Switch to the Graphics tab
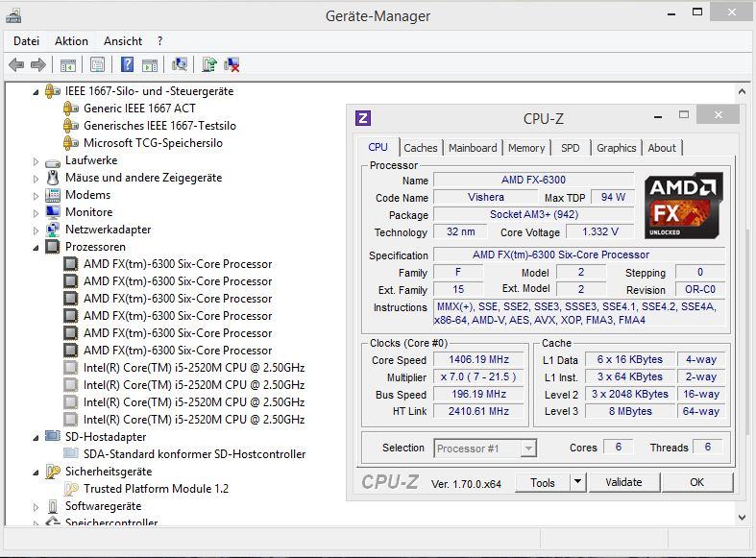This screenshot has height=558, width=756. coord(616,148)
